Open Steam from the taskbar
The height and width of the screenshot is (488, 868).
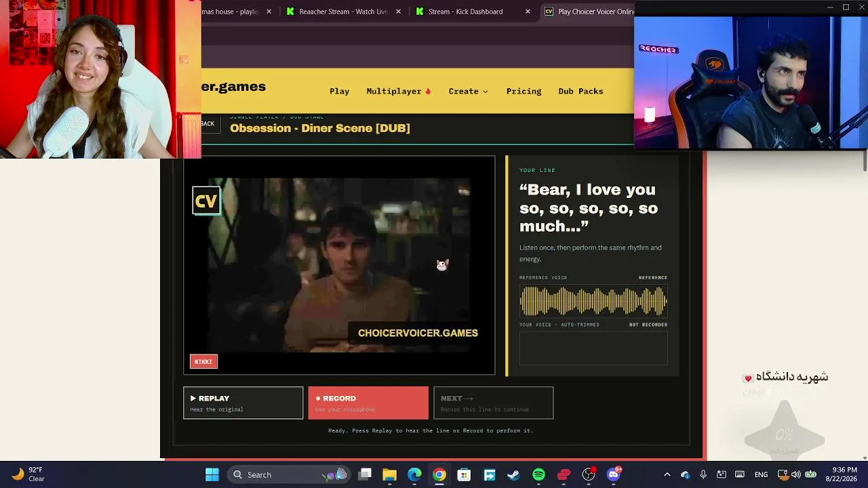click(513, 474)
